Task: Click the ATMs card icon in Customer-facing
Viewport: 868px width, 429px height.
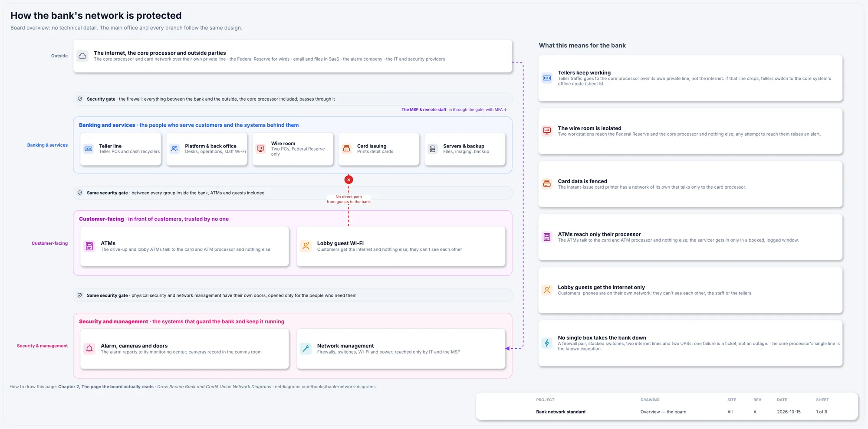Action: click(x=89, y=246)
